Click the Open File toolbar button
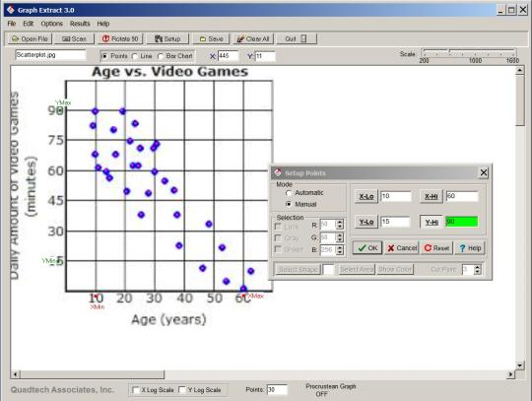 [x=30, y=39]
